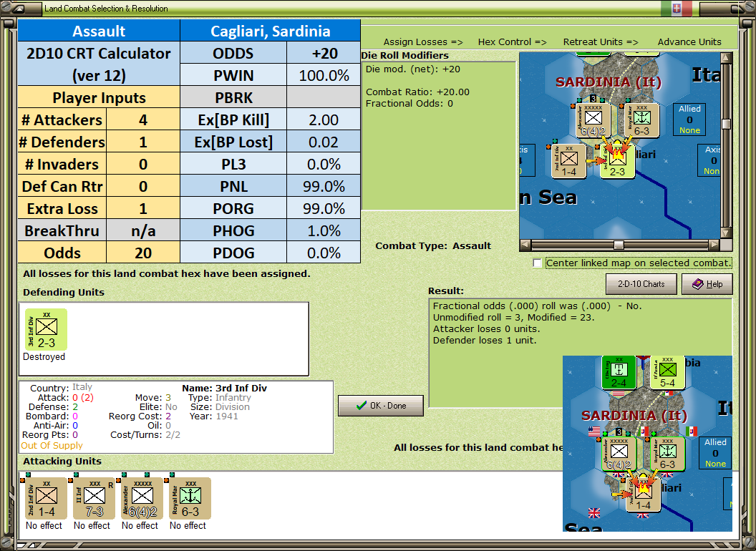Select the 2nd Inf Div 1-4 attacking unit
This screenshot has width=756, height=551.
click(x=47, y=499)
